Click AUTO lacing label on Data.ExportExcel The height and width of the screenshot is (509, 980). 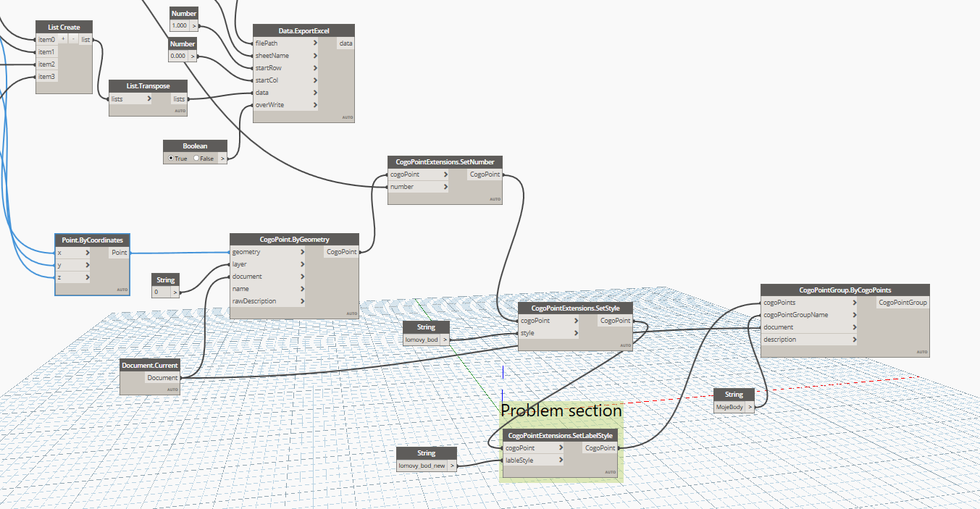(x=348, y=117)
